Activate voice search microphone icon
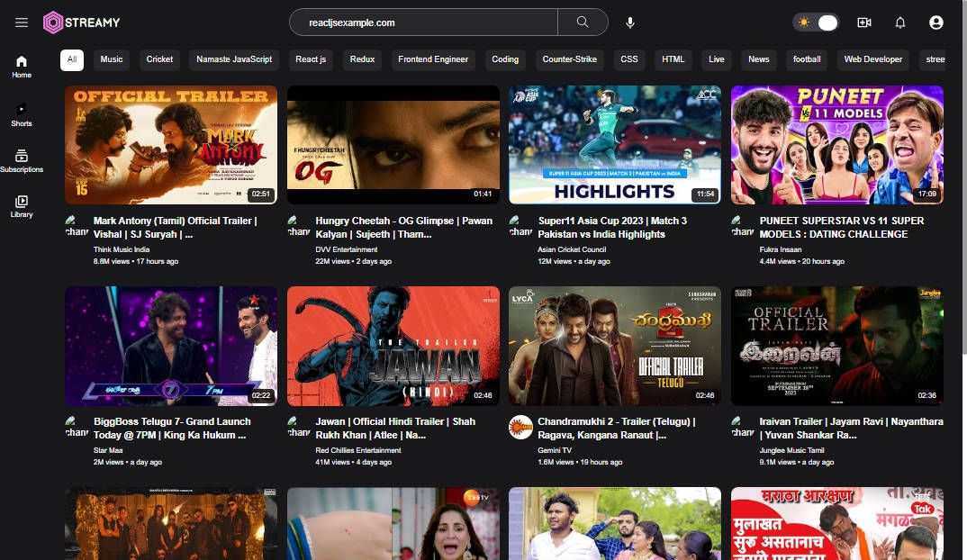The width and height of the screenshot is (967, 560). [630, 23]
